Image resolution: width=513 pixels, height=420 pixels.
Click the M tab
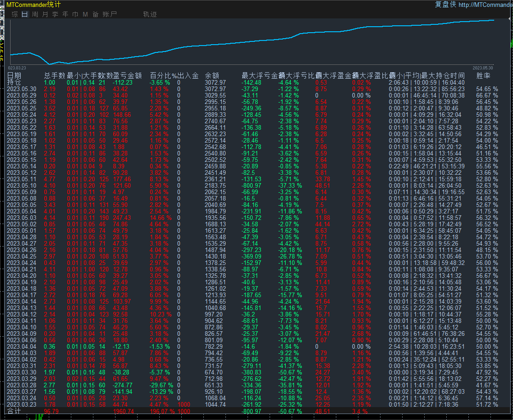[85, 14]
